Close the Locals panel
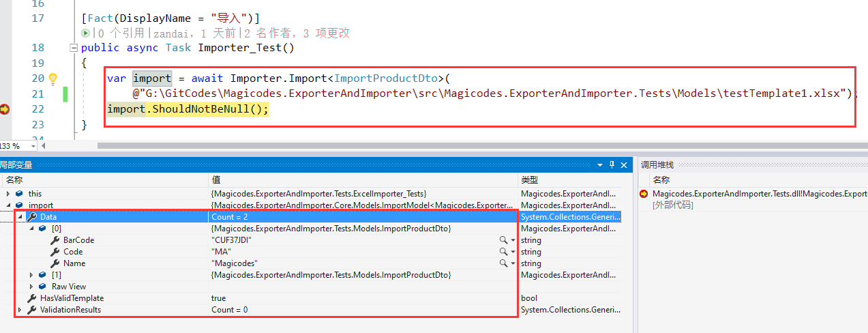 [x=623, y=164]
